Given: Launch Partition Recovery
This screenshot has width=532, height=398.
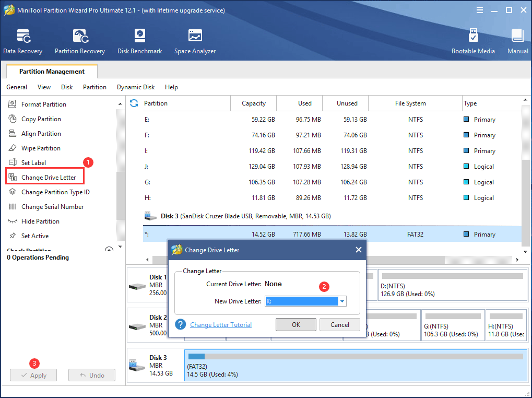Looking at the screenshot, I should (x=80, y=41).
